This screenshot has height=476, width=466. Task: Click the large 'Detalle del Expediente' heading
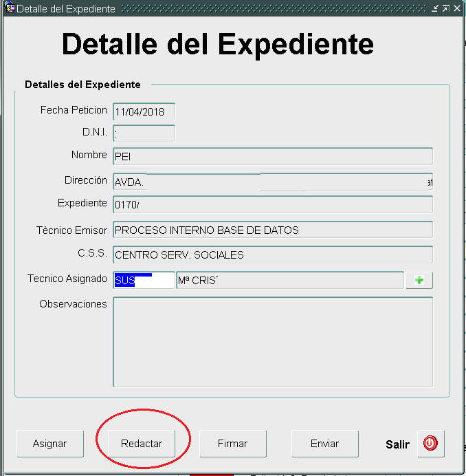click(217, 44)
